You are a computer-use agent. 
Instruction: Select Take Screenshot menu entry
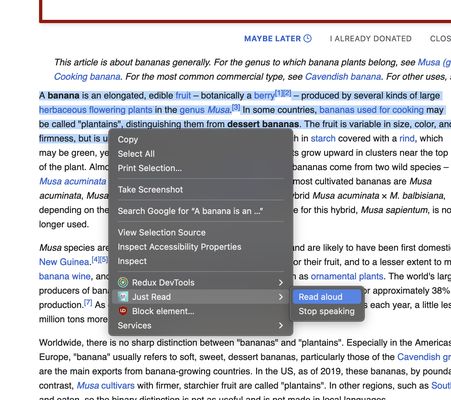coord(201,190)
